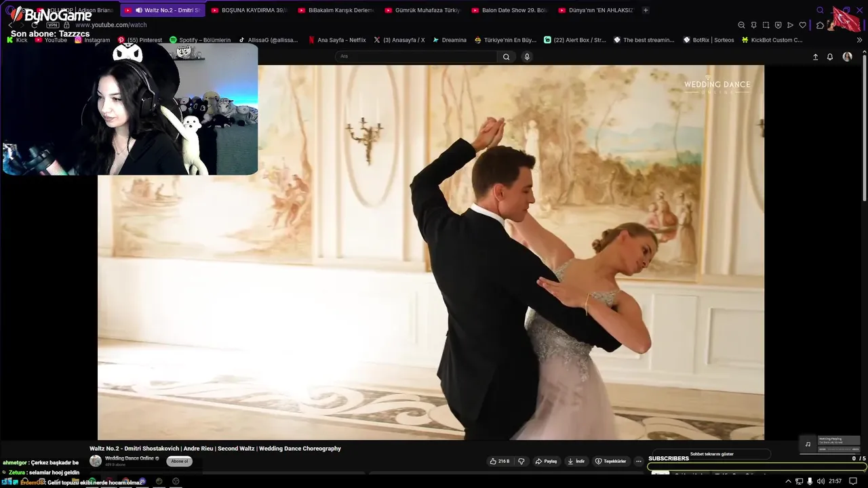Click the pin icon in address bar
This screenshot has width=868, height=488.
[753, 25]
